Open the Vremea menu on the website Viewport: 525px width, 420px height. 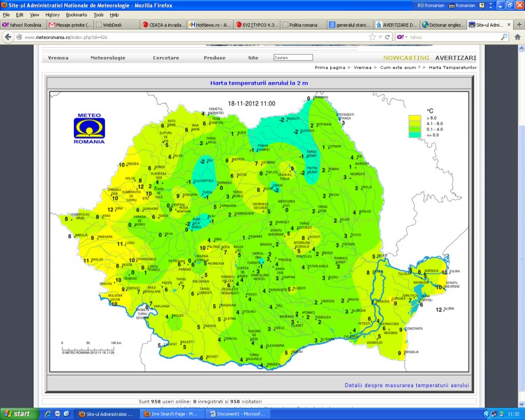pyautogui.click(x=58, y=57)
